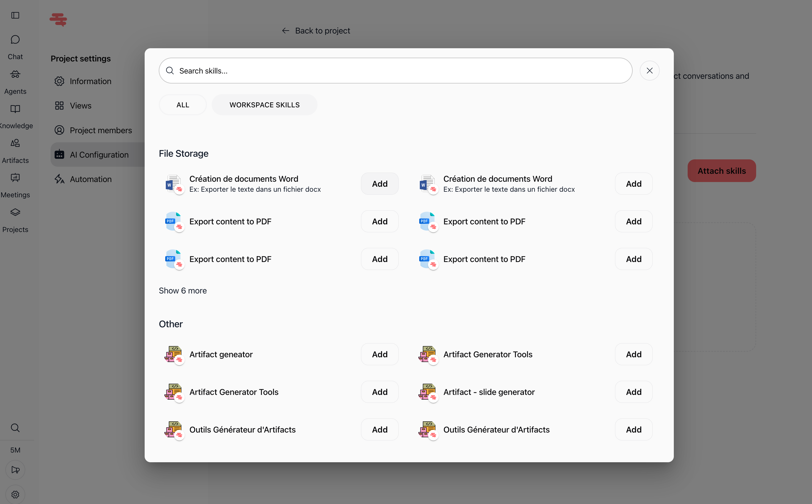Image resolution: width=812 pixels, height=504 pixels.
Task: Click the 5M credits indicator
Action: (15, 450)
